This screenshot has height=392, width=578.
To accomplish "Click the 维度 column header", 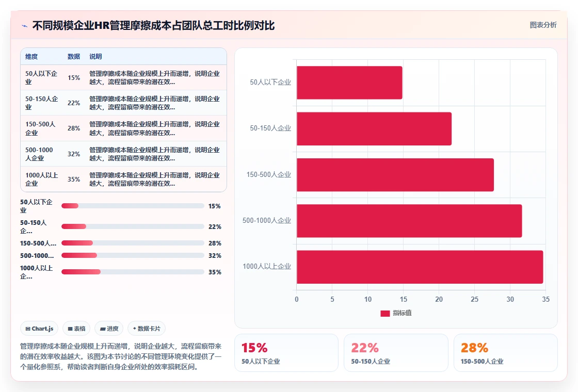I will click(31, 56).
